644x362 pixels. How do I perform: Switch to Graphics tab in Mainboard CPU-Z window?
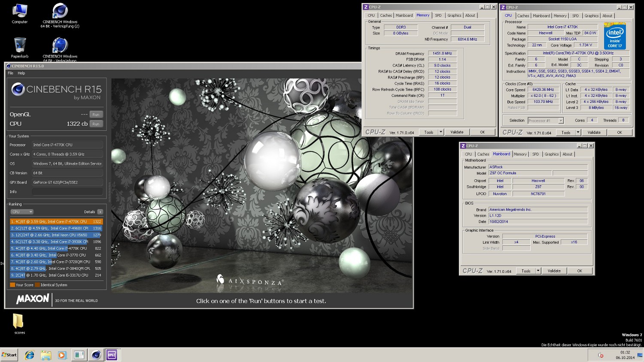click(x=552, y=154)
